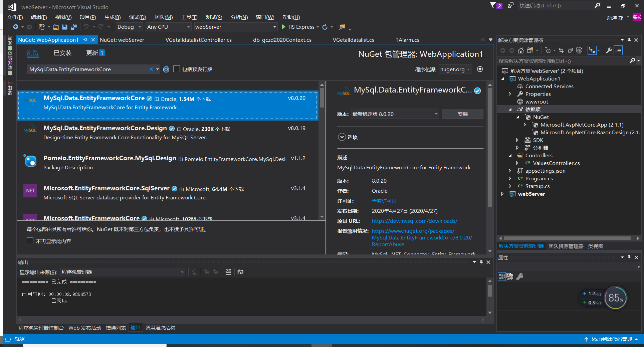Switch views icon in Solution Explorer
644x347 pixels.
coord(530,50)
